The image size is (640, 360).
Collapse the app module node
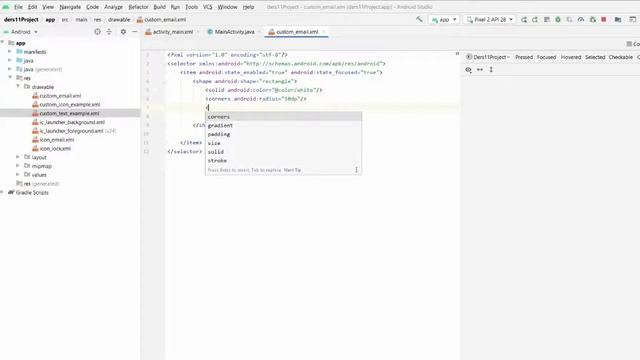click(3, 42)
